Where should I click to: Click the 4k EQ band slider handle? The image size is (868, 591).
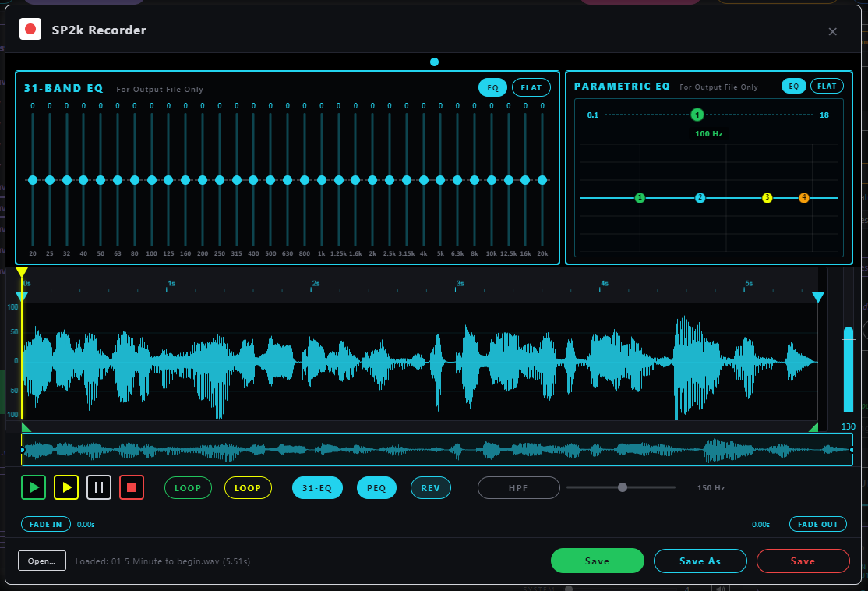pyautogui.click(x=424, y=180)
